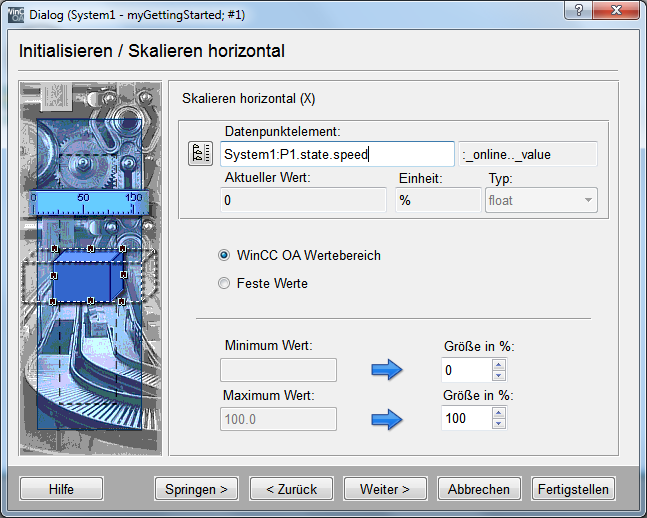Open the Typ float dropdown
The image size is (647, 518).
coord(541,201)
